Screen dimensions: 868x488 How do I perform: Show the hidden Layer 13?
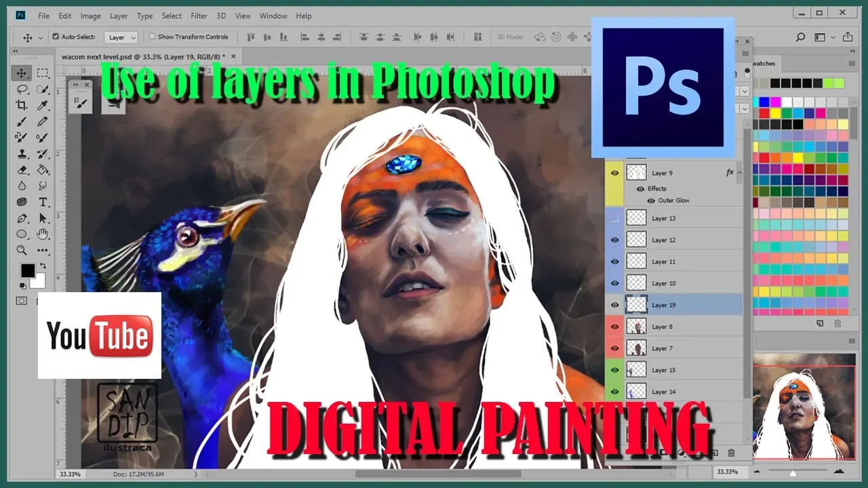point(615,218)
